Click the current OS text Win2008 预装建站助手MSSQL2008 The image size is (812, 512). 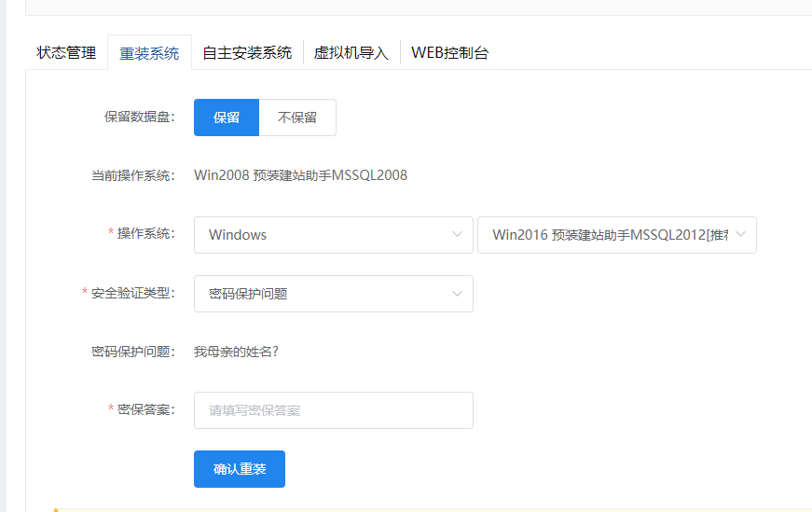pos(300,175)
